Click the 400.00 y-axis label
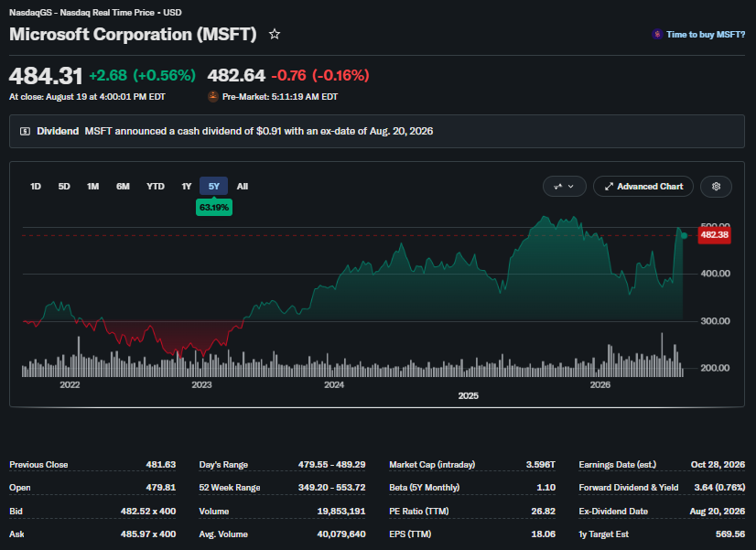Viewport: 756px width, 550px height. [716, 274]
